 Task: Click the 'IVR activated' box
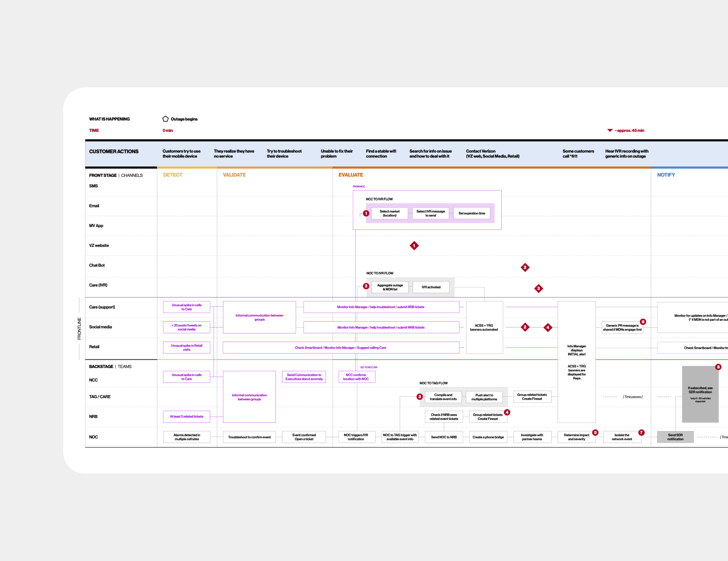(431, 287)
